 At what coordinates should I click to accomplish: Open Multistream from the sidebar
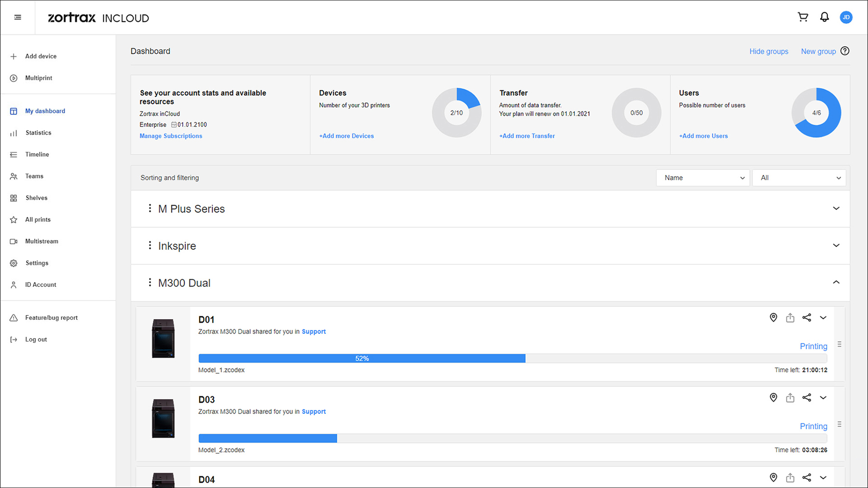[41, 241]
